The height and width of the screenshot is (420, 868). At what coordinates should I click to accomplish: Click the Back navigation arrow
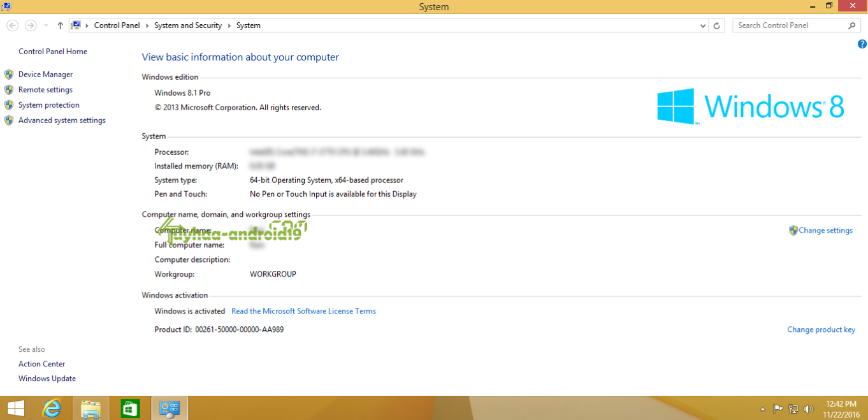(x=12, y=25)
